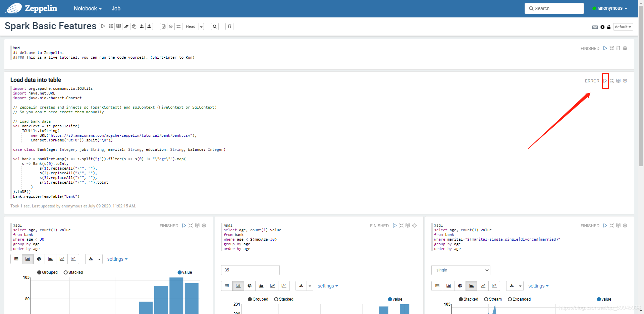Click the maxAge input containing 35
644x314 pixels.
(250, 270)
